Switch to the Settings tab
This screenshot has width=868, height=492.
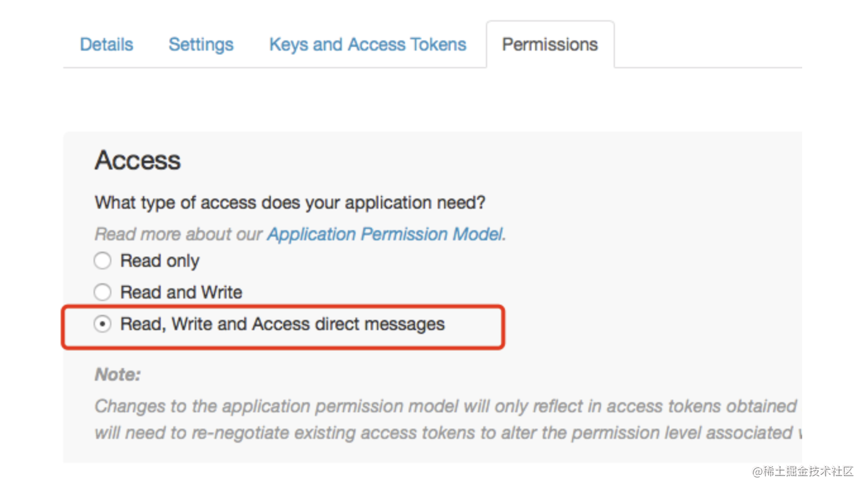point(201,45)
